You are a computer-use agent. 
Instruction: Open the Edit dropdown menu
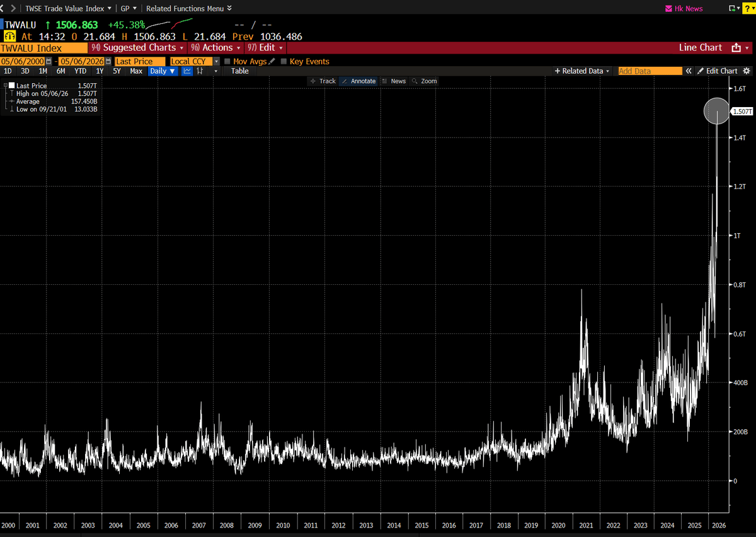tap(265, 48)
